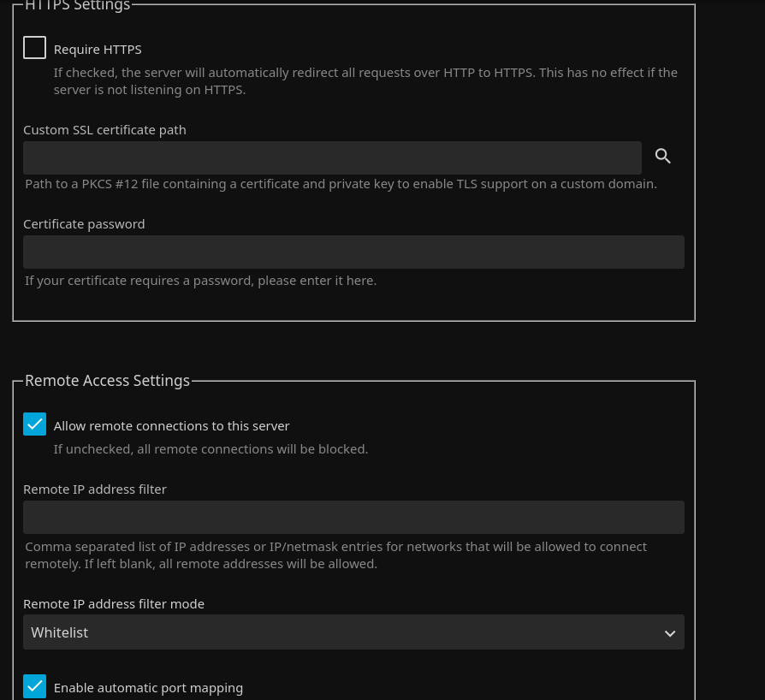765x700 pixels.
Task: Click the 'Remote IP address filter mode' label
Action: coord(114,604)
